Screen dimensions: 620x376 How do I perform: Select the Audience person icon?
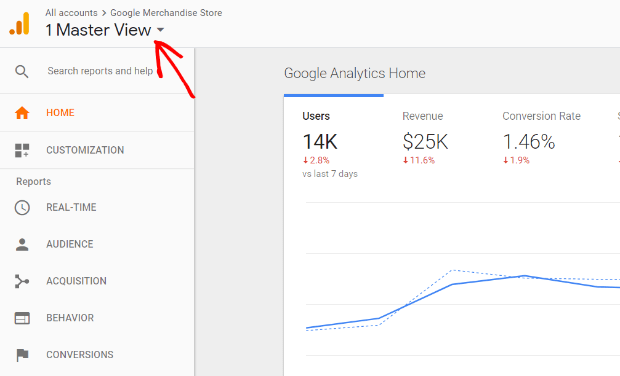point(22,244)
